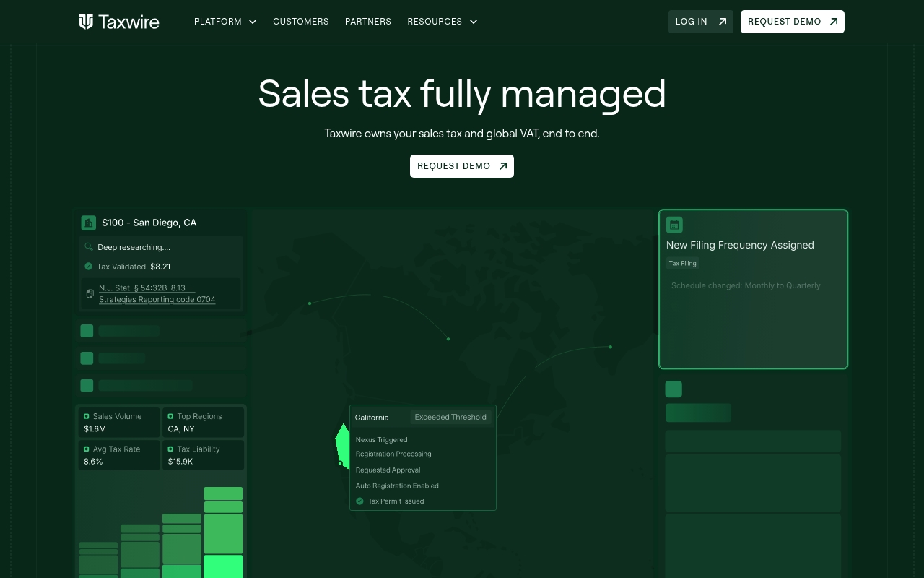Click the Nexus Triggered step
This screenshot has height=578, width=924.
point(381,439)
